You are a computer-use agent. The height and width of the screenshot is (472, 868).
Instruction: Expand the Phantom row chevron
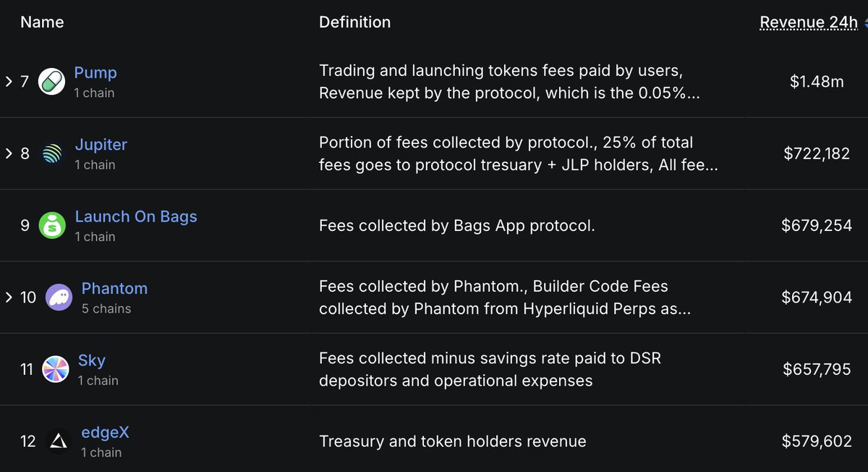point(9,298)
